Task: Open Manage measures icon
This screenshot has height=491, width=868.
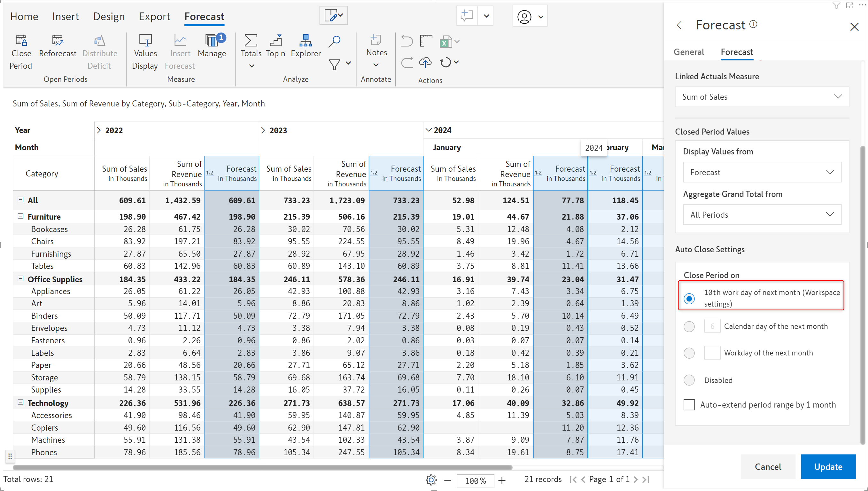Action: 212,41
